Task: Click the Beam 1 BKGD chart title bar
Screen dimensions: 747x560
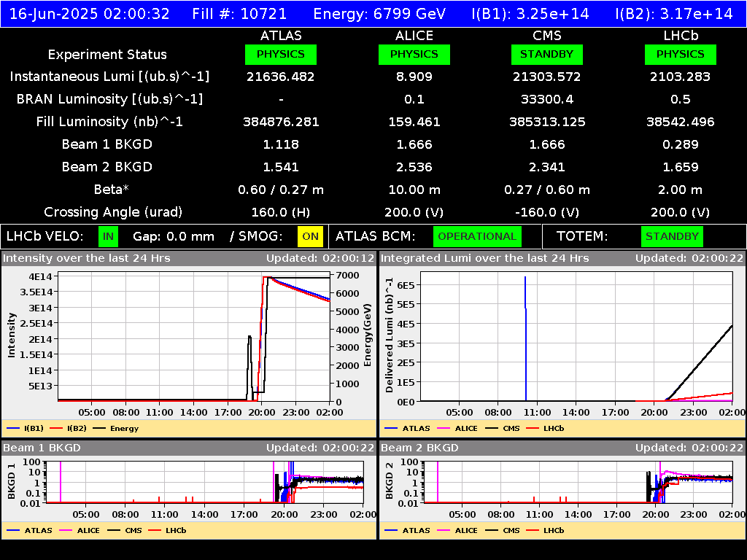Action: 189,448
